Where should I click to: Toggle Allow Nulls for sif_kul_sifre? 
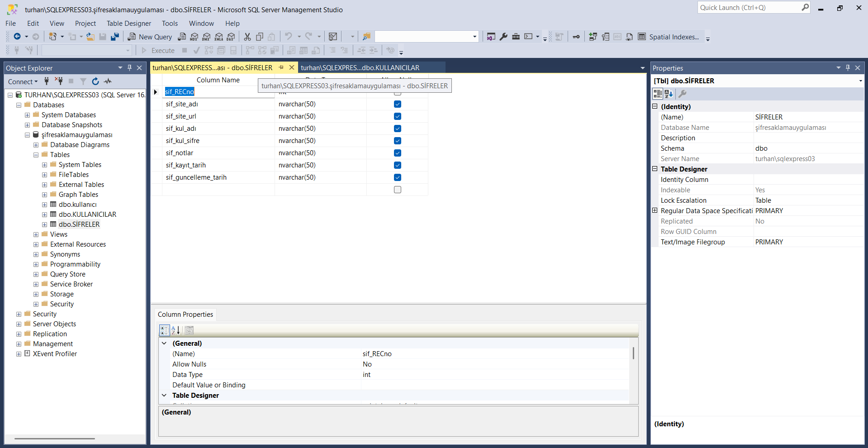point(398,141)
